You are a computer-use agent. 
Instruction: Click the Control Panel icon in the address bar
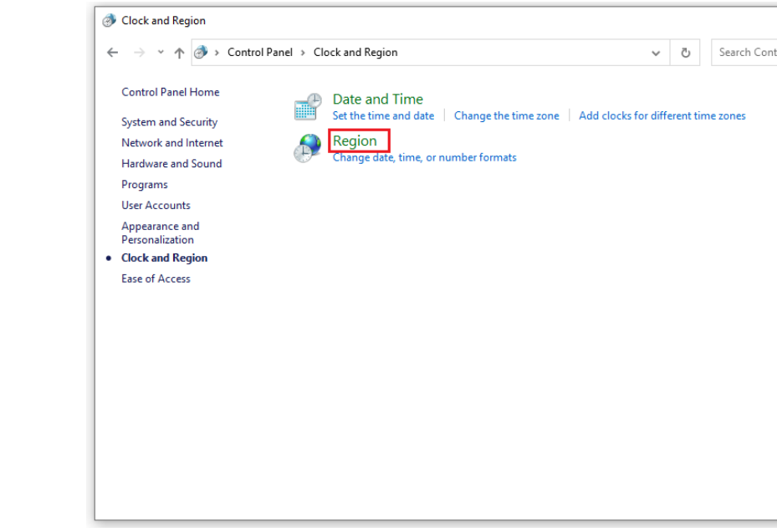point(201,53)
